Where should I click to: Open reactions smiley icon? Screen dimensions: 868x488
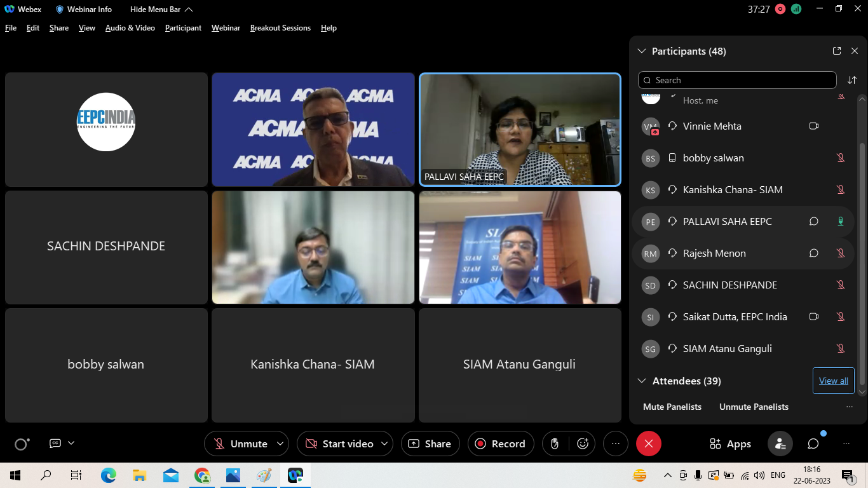tap(583, 444)
